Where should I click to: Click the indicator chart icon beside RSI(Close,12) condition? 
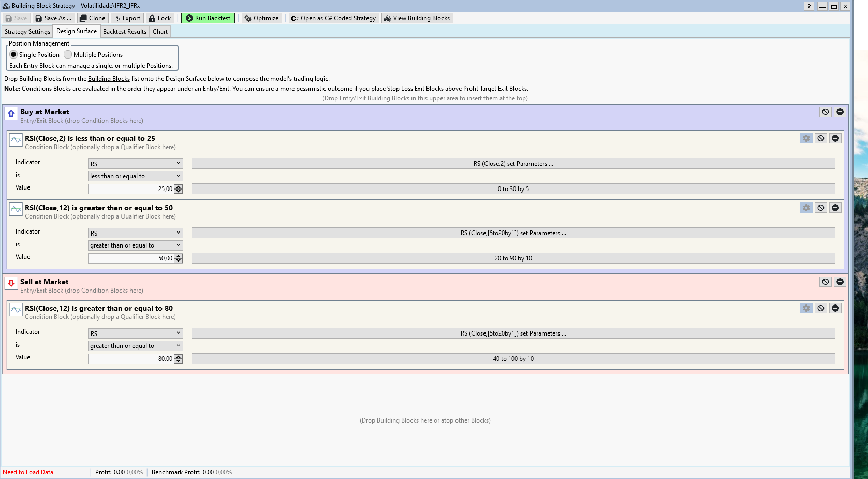tap(16, 210)
